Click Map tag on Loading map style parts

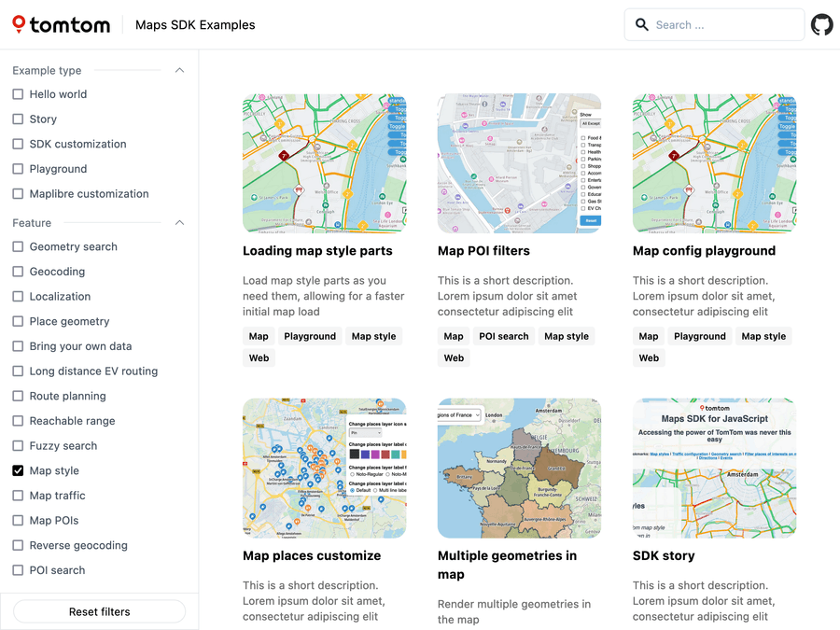click(x=259, y=336)
